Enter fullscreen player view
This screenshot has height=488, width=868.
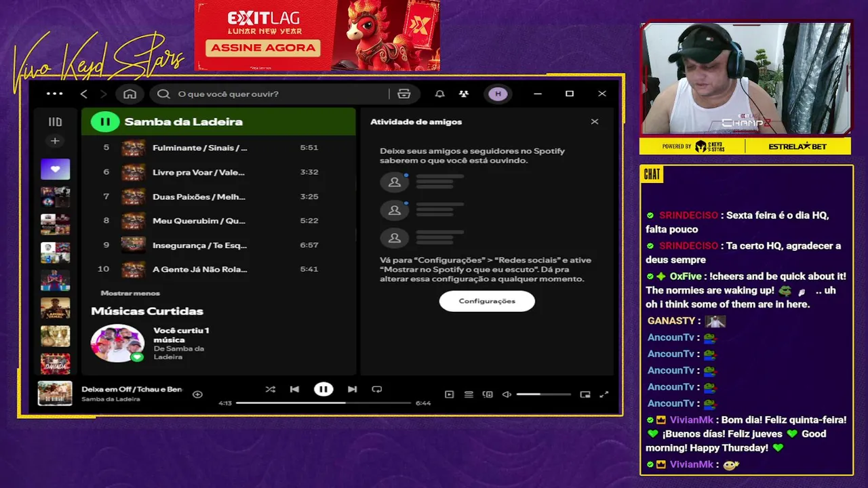coord(604,394)
